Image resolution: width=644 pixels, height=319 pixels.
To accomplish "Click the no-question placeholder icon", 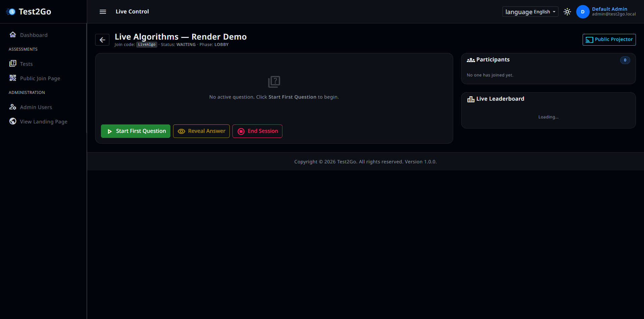I will [274, 82].
